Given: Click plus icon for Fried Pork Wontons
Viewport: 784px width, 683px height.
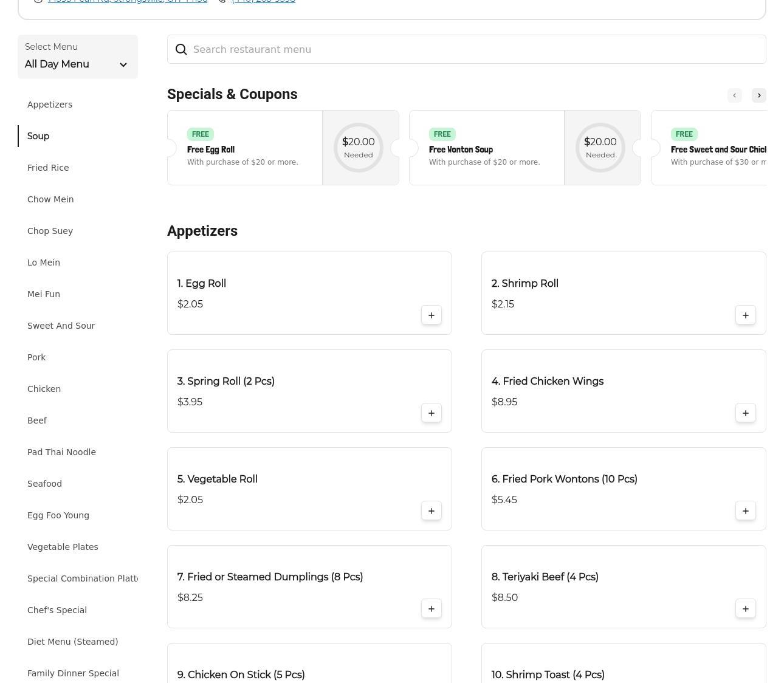Looking at the screenshot, I should (x=745, y=511).
